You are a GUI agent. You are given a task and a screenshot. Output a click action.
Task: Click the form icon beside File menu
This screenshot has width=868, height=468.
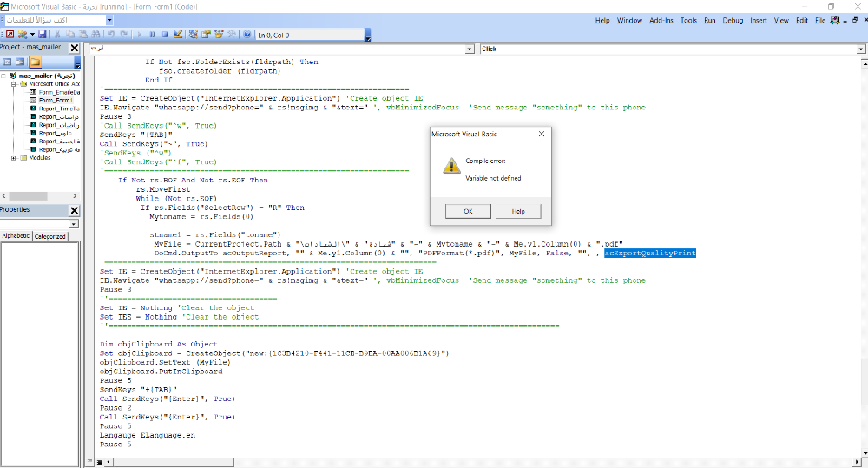point(835,21)
